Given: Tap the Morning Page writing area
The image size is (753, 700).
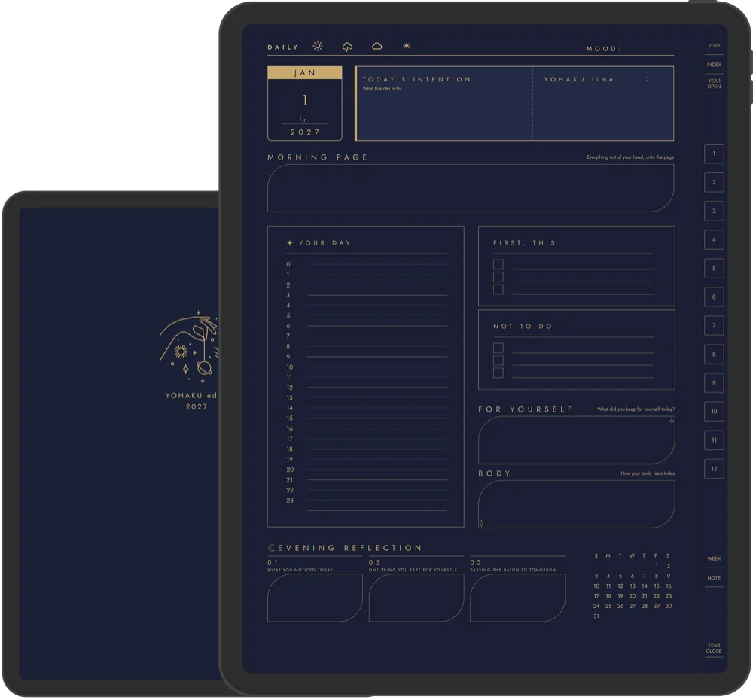Looking at the screenshot, I should [x=471, y=188].
